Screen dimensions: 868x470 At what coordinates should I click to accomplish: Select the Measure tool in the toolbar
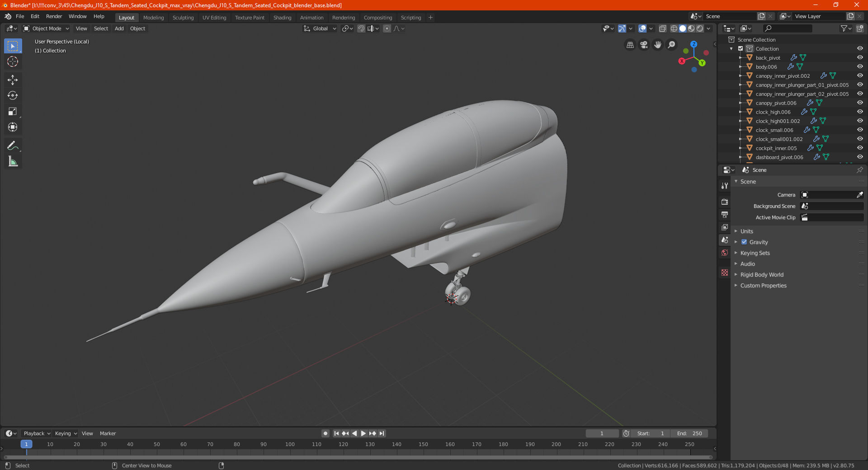13,161
